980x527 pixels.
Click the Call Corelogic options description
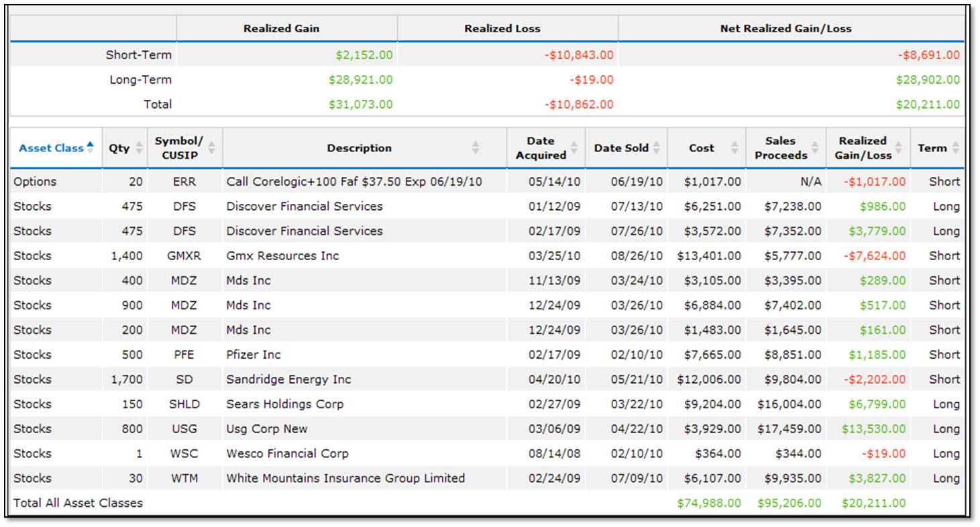(354, 182)
